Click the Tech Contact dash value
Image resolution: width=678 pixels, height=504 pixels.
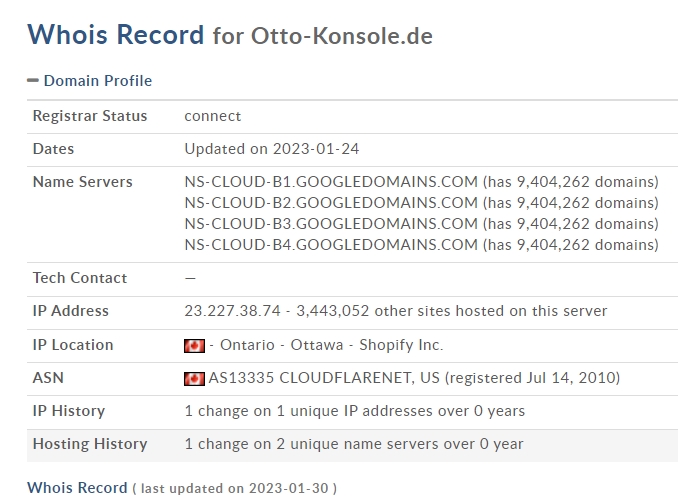(x=190, y=278)
